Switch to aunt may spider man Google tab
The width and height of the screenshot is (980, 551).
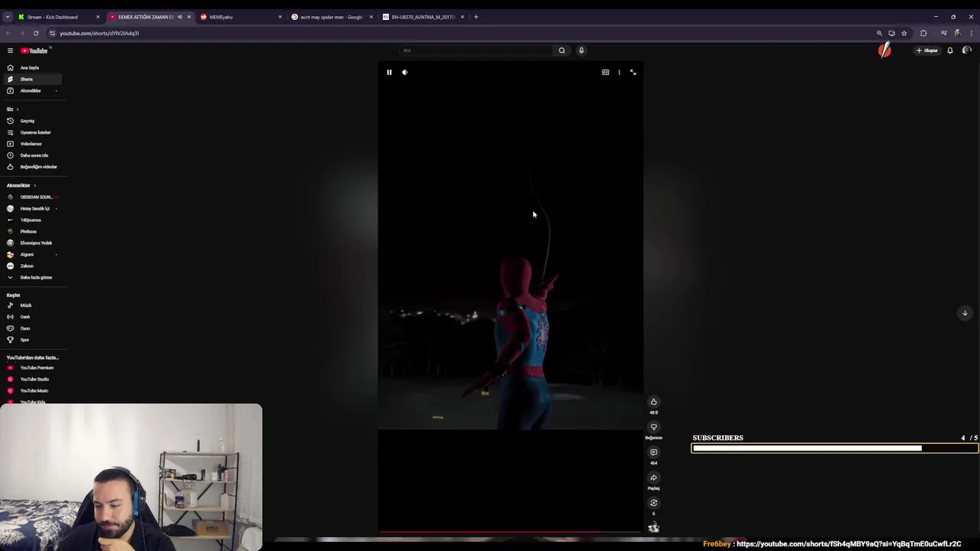pos(331,17)
